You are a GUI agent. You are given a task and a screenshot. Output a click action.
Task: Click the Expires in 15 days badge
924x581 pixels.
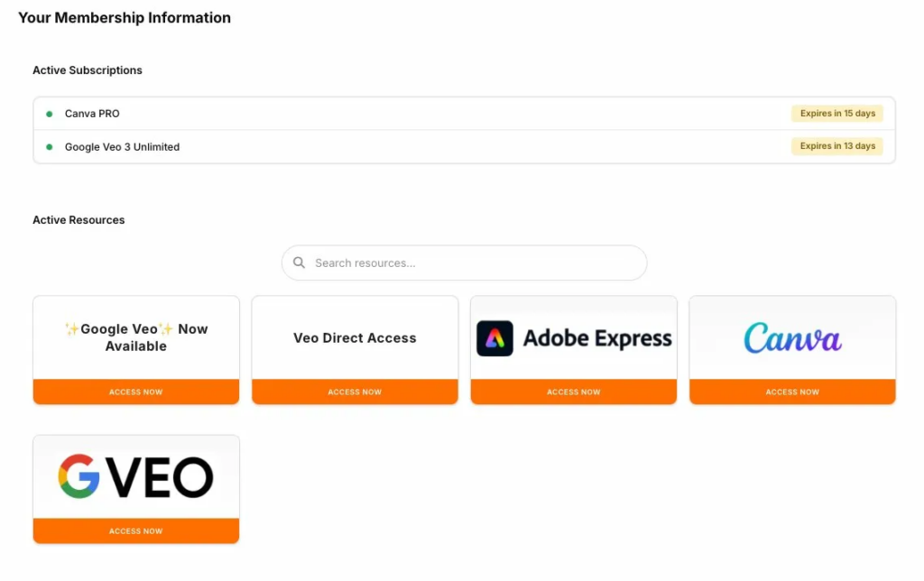point(837,114)
